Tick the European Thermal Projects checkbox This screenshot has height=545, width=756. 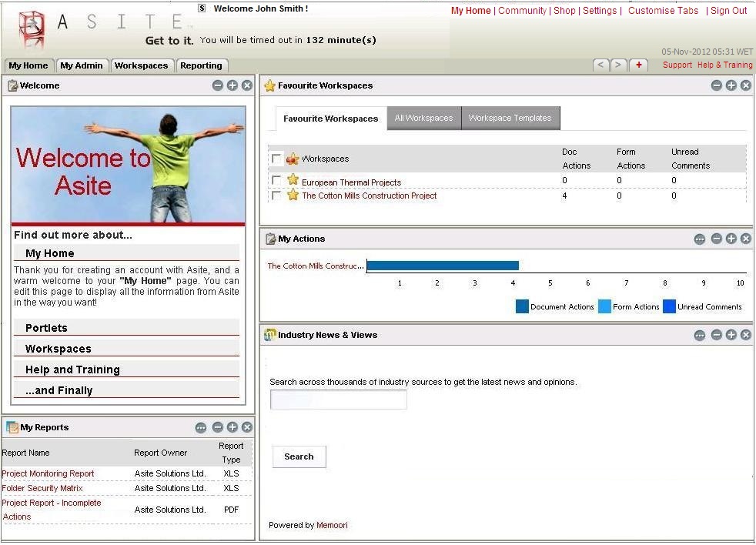pos(276,180)
